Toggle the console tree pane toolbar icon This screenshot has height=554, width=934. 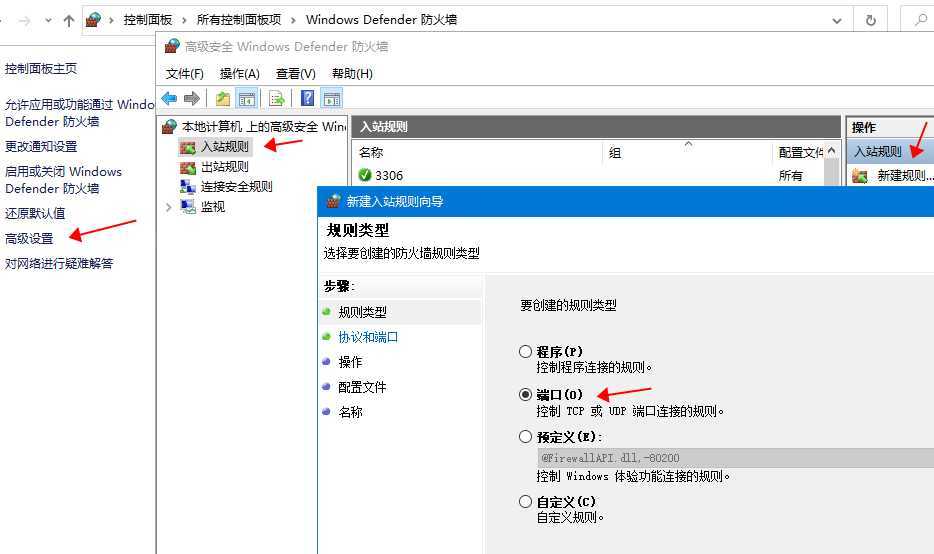[247, 98]
